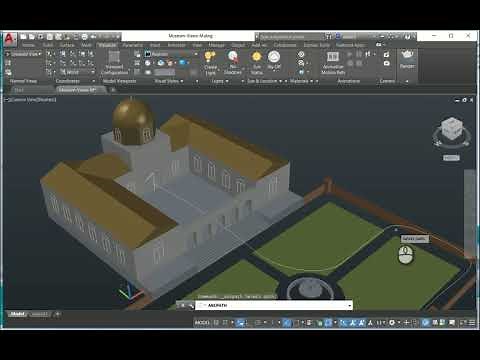This screenshot has width=480, height=360.
Task: Click the top camera icon in Camera panel
Action: (x=387, y=54)
